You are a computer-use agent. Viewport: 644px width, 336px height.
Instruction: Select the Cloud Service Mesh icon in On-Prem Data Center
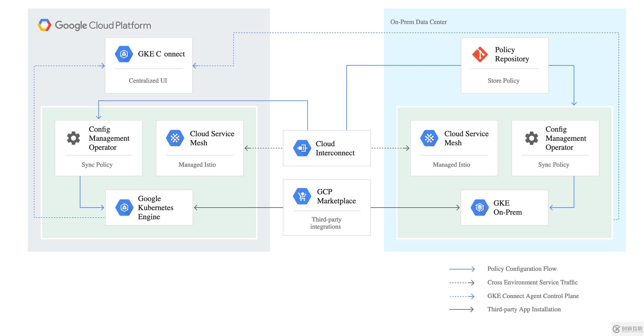[429, 138]
